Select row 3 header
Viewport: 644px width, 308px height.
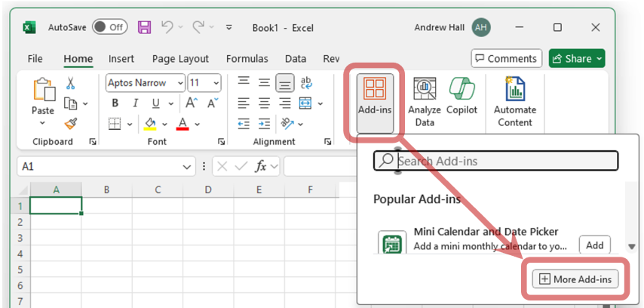[20, 238]
